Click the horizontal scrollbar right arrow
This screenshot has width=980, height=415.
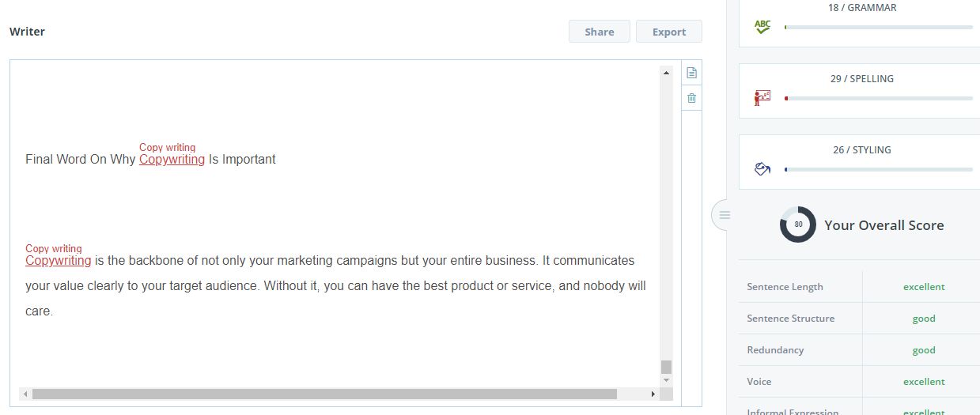coord(653,394)
